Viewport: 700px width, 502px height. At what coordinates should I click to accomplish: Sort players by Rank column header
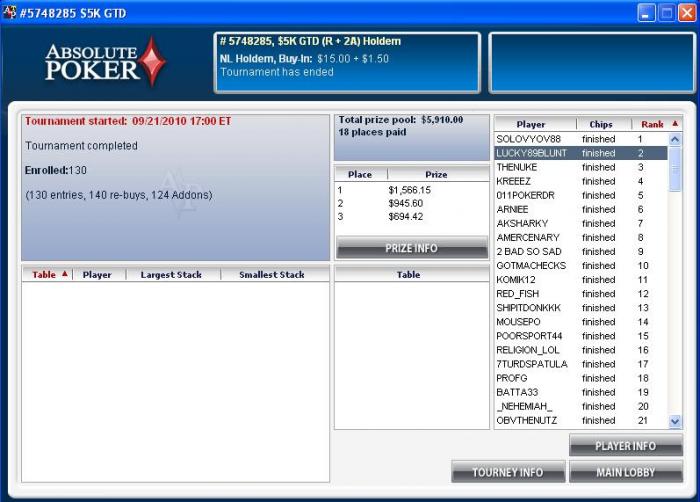pos(657,124)
